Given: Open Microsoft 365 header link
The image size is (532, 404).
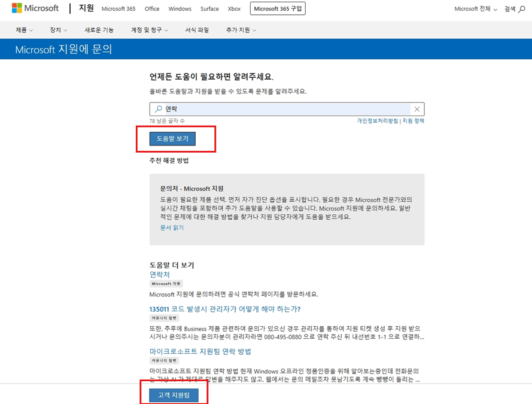Looking at the screenshot, I should (x=118, y=9).
